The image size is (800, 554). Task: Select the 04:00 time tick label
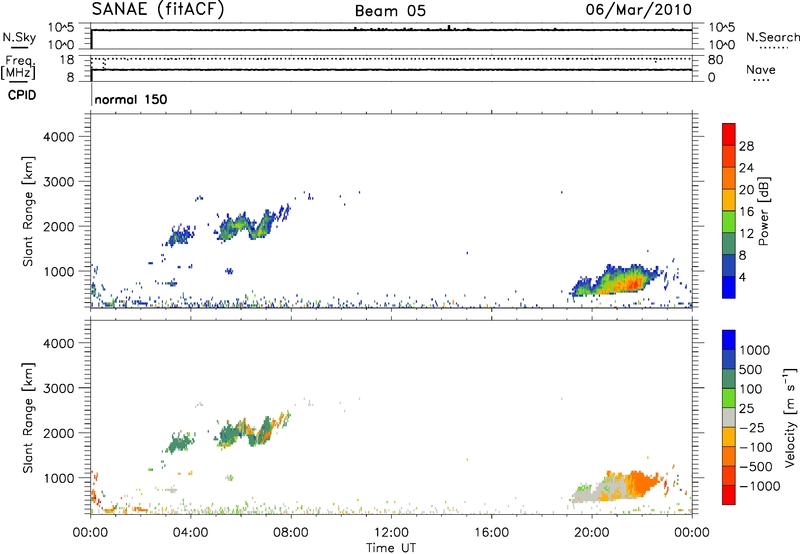click(190, 533)
